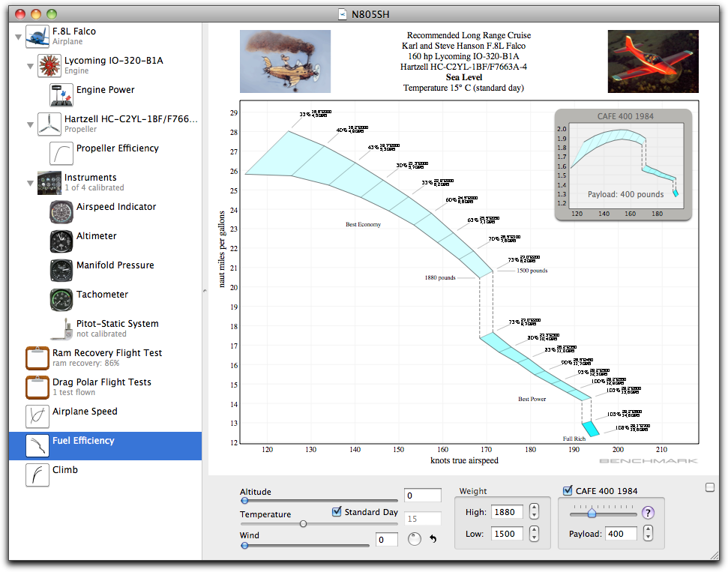The height and width of the screenshot is (572, 728).
Task: Click the Full Rich label on chart
Action: 574,439
